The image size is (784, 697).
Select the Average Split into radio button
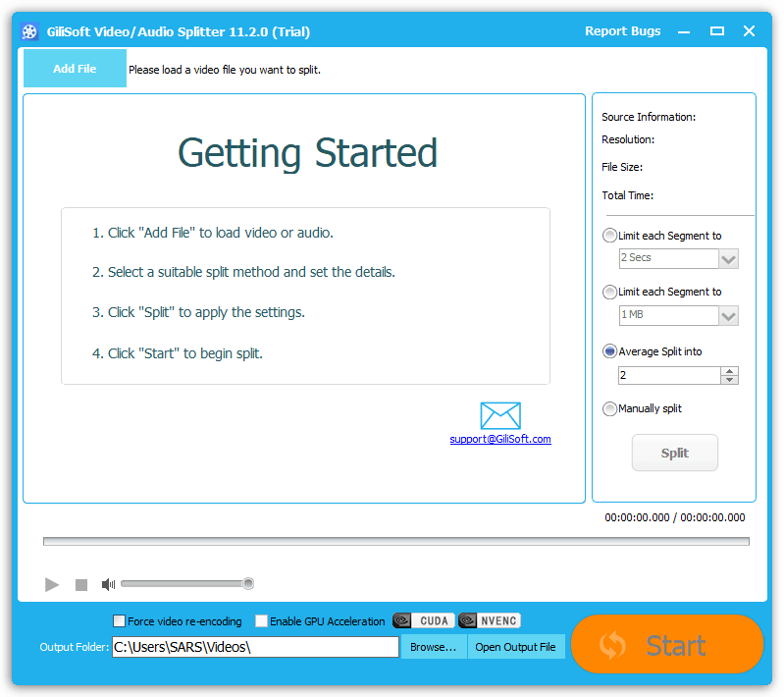(x=610, y=351)
